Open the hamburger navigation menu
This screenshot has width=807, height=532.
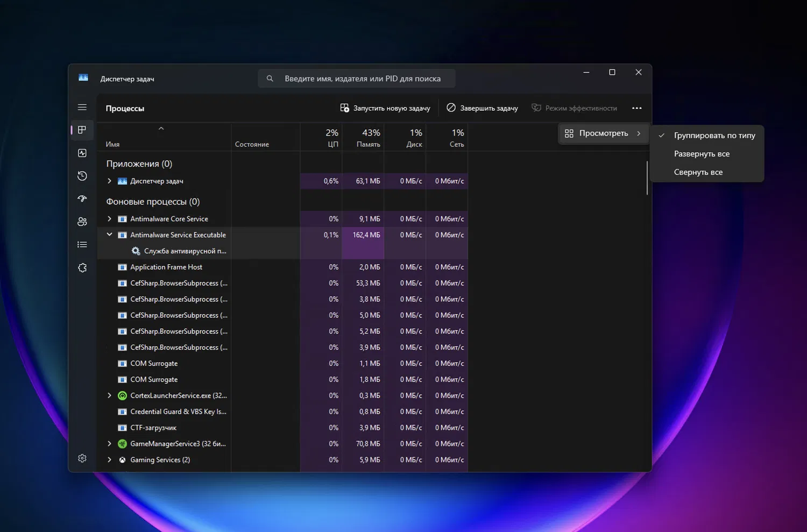click(82, 108)
